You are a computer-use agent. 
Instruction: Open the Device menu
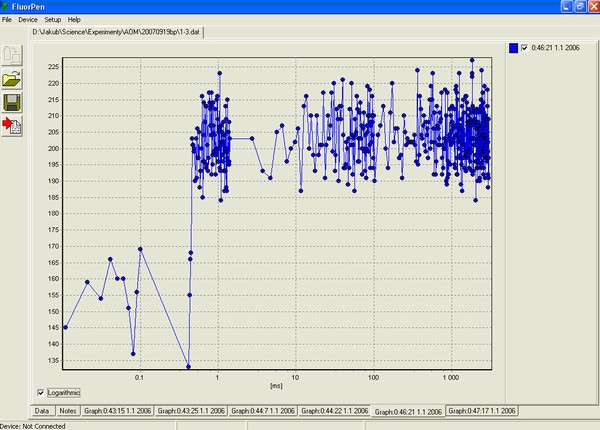click(28, 20)
